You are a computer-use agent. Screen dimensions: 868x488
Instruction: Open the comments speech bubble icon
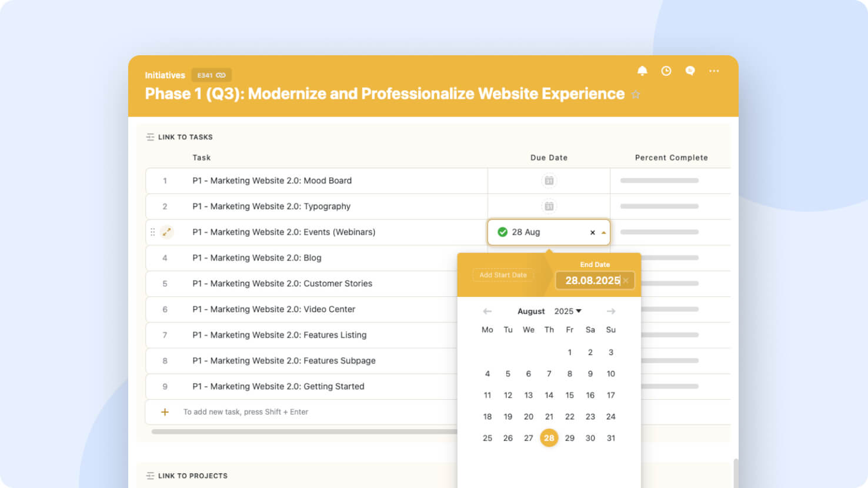click(690, 71)
